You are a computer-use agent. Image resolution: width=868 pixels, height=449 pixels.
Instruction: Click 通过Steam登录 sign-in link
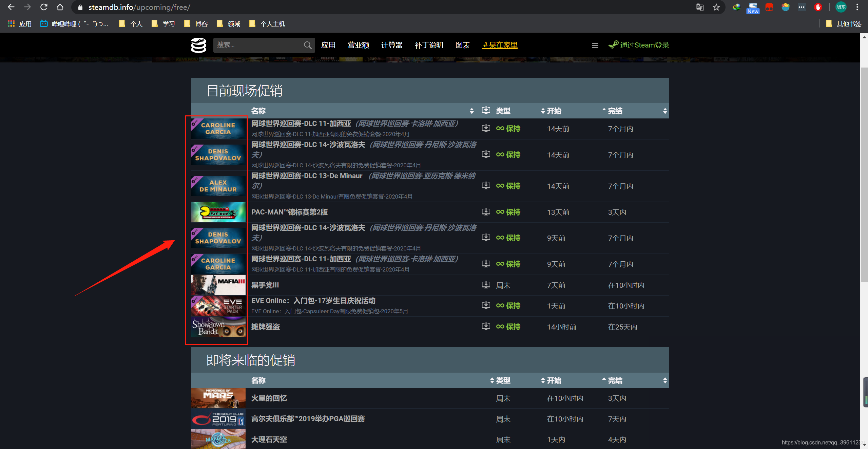644,45
